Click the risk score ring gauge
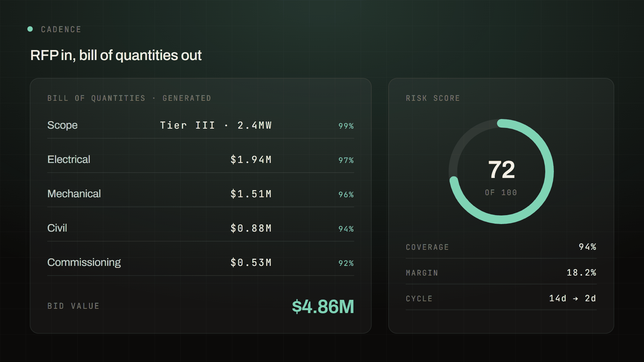The image size is (644, 362). tap(501, 172)
